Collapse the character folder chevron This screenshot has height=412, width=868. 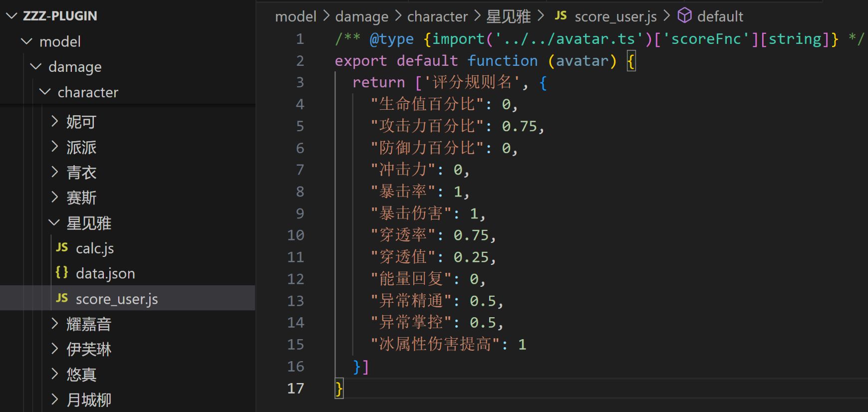(x=45, y=92)
